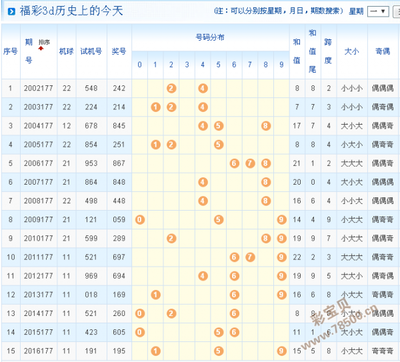Click the 奖号 column header
The width and height of the screenshot is (400, 362).
click(119, 51)
